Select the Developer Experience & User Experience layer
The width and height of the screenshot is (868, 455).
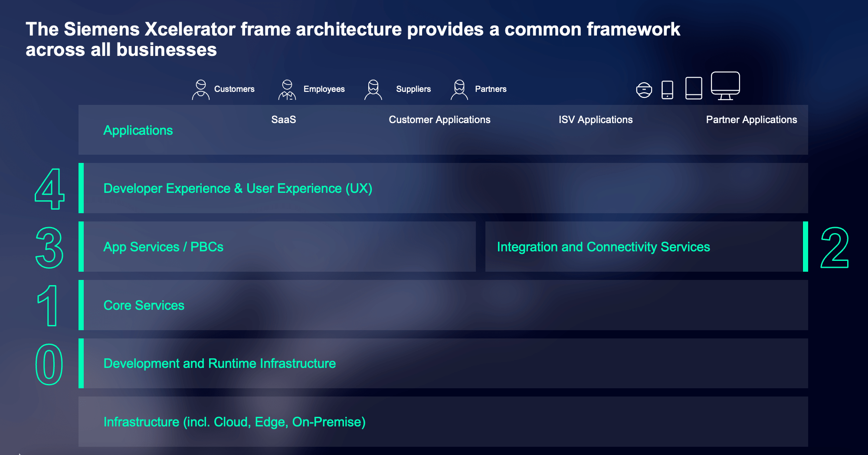[443, 188]
